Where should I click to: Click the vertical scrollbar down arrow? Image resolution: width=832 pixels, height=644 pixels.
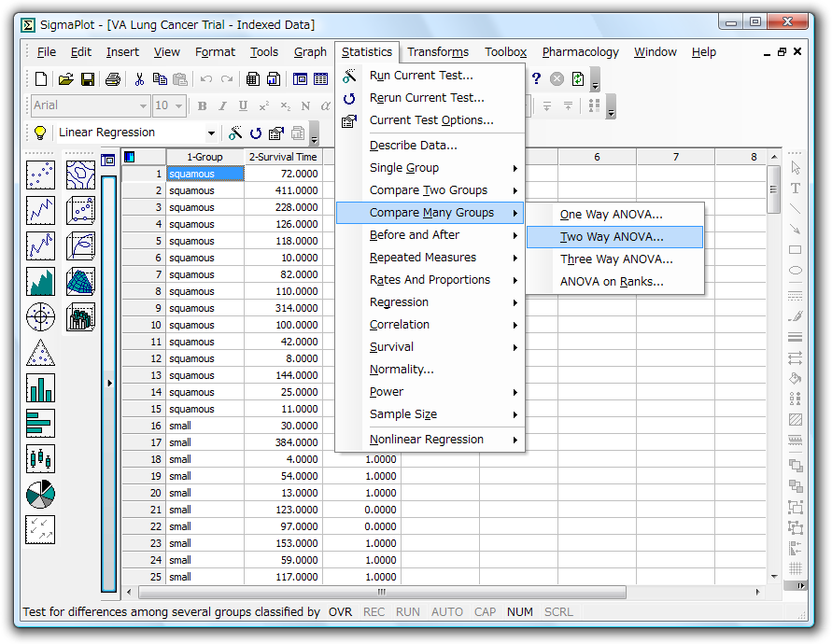[x=774, y=577]
